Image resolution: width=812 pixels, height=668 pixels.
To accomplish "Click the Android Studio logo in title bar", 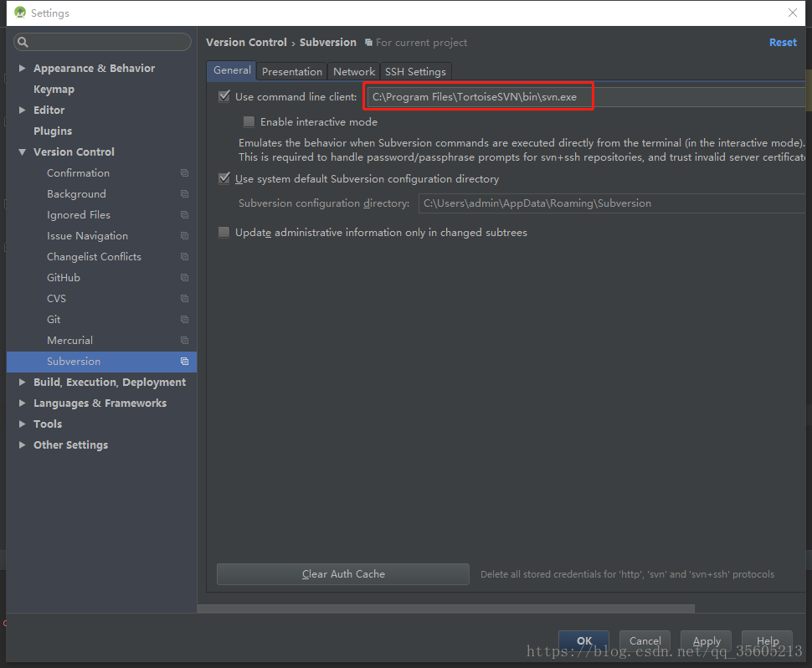I will (20, 13).
